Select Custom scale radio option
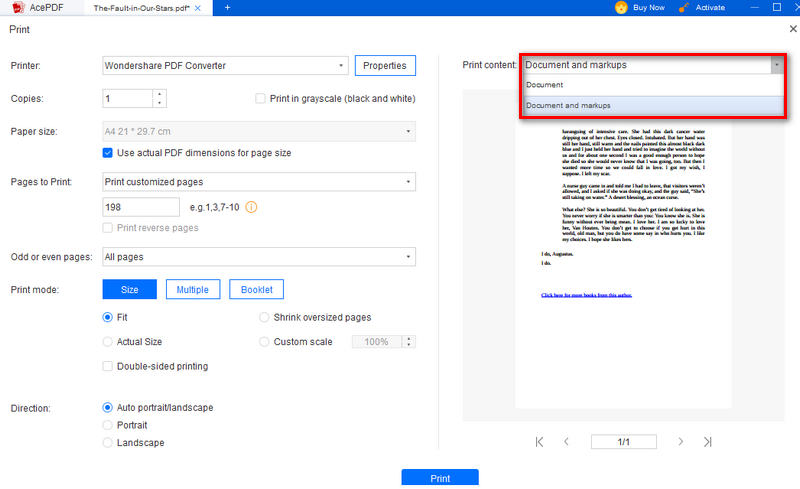 point(264,341)
